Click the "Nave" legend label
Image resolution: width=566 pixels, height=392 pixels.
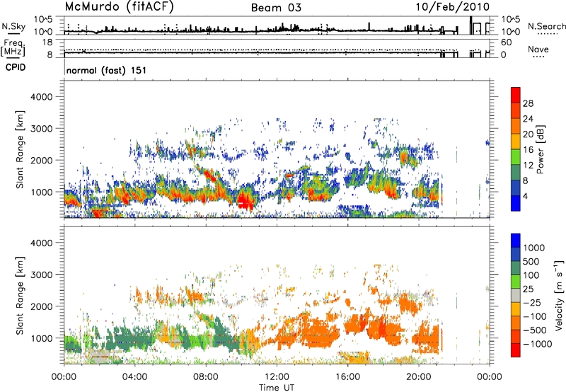(538, 49)
